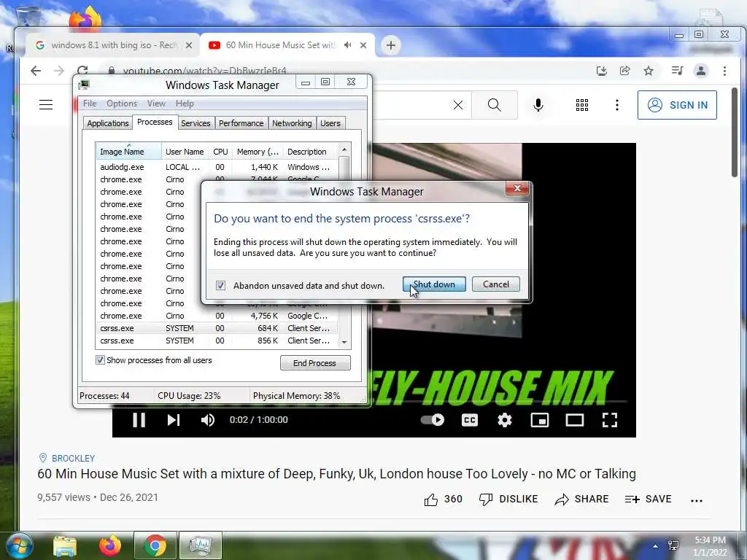This screenshot has width=747, height=560.
Task: Click the YouTube search magnifier button
Action: 495,105
